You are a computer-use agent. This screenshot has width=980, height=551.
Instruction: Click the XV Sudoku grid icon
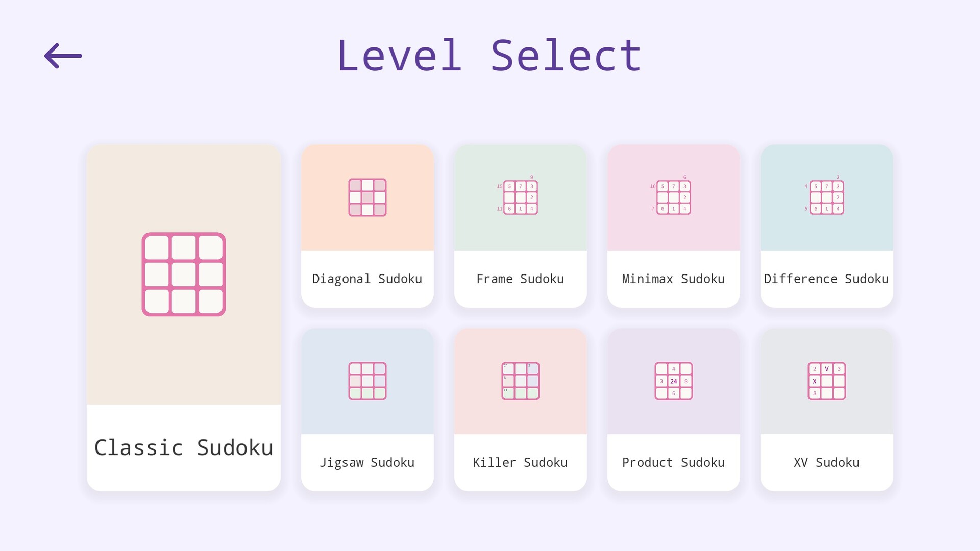[x=827, y=381]
